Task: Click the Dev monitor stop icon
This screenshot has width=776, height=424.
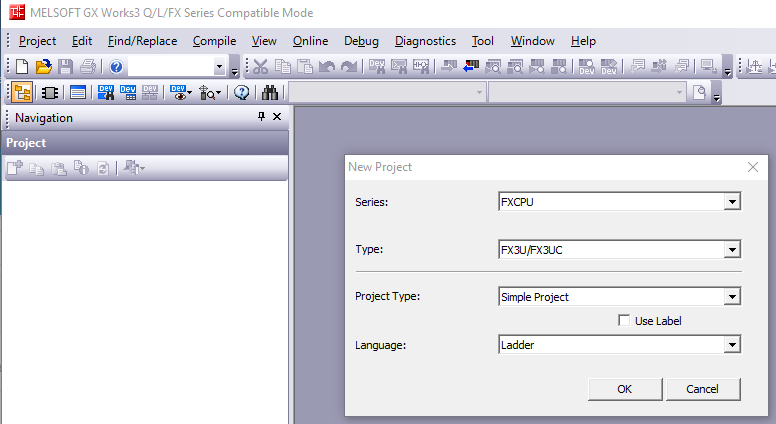Action: point(609,66)
